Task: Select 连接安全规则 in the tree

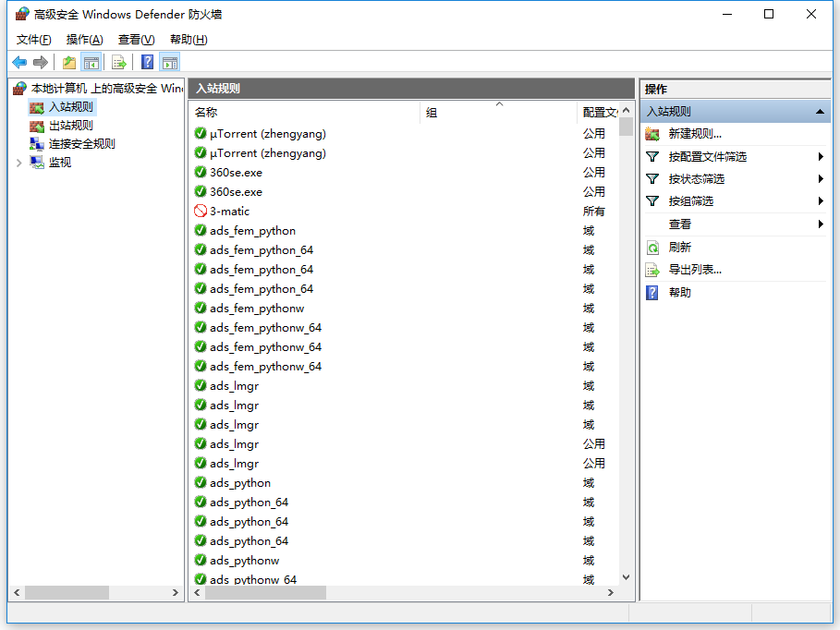Action: [x=82, y=144]
